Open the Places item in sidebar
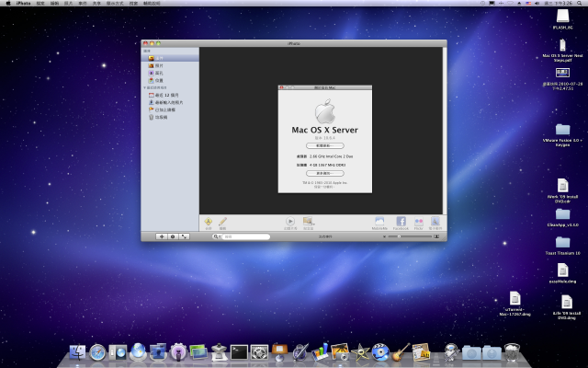Viewport: 588px width, 368px height. 170,80
